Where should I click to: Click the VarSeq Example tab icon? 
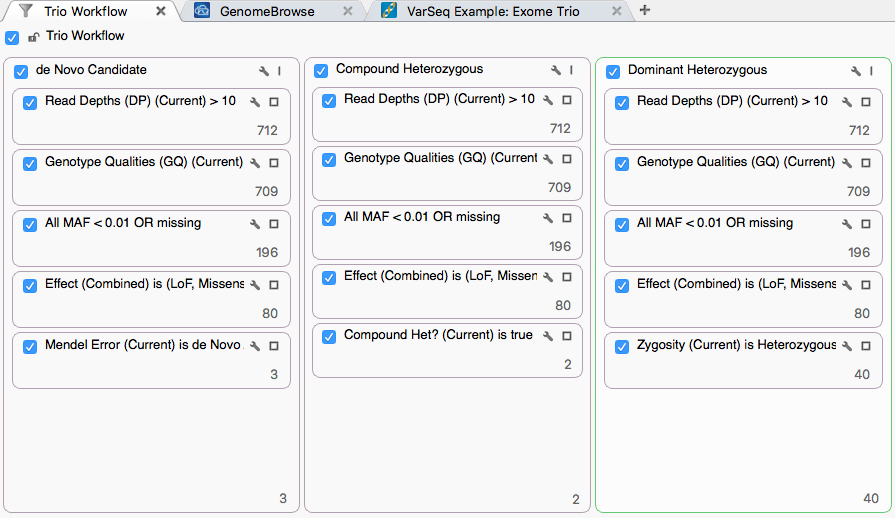(389, 10)
